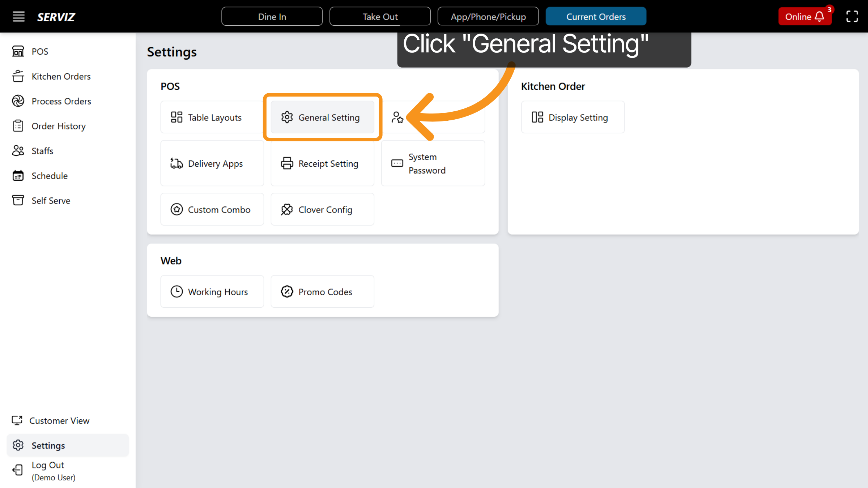Open Display Setting under Kitchen Order
The image size is (868, 488).
tap(573, 117)
